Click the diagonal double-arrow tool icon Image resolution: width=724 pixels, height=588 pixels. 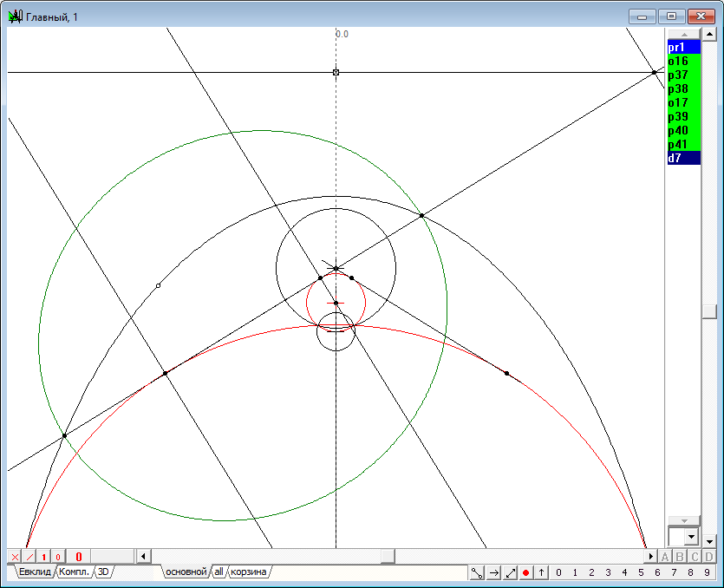pos(510,572)
